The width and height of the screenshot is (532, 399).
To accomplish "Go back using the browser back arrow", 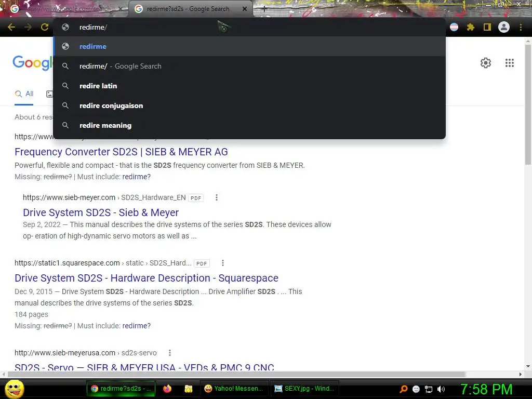I will tap(11, 27).
